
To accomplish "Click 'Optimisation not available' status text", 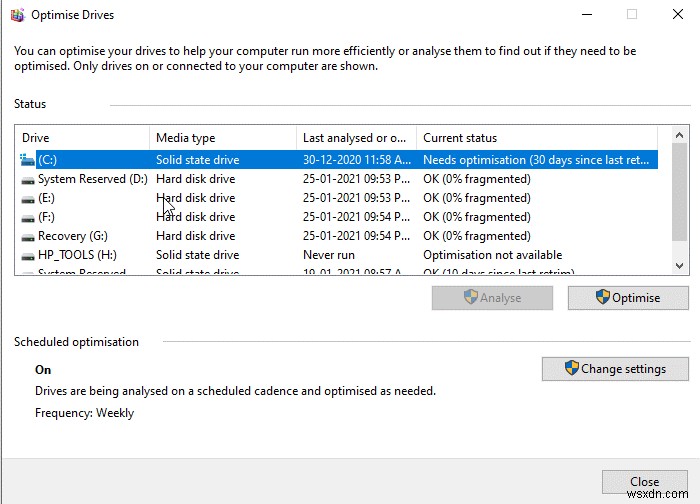I will point(492,255).
